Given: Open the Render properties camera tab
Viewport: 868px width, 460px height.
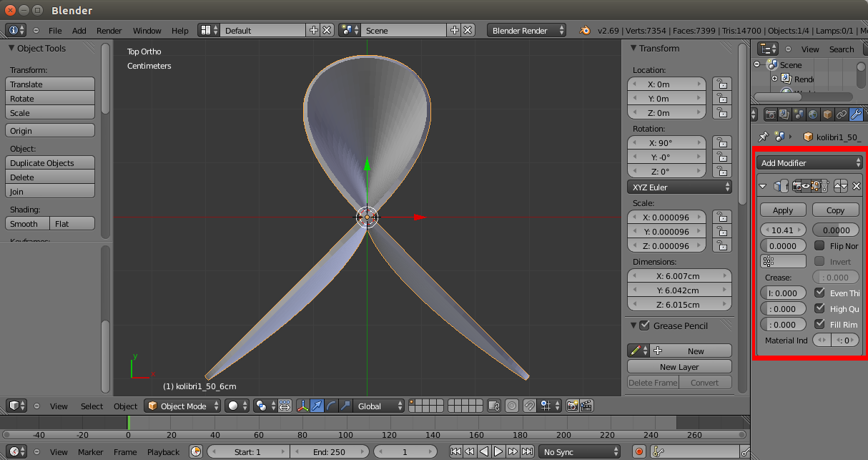Looking at the screenshot, I should [771, 114].
